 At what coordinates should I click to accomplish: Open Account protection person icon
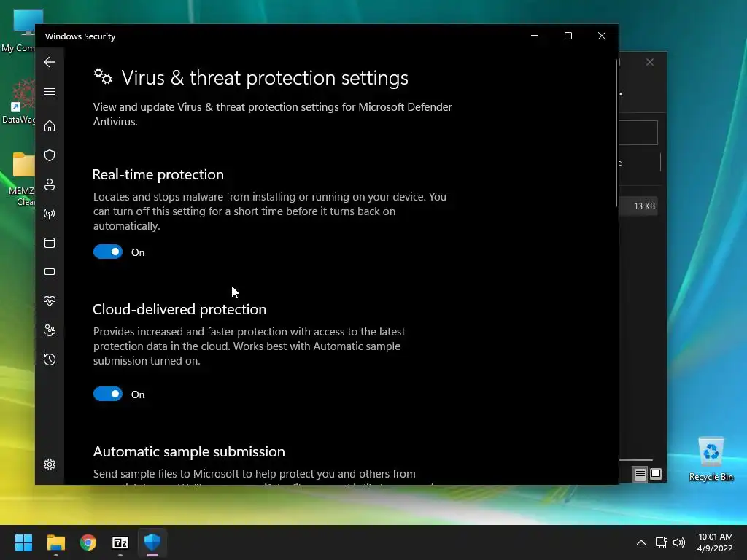click(x=50, y=184)
